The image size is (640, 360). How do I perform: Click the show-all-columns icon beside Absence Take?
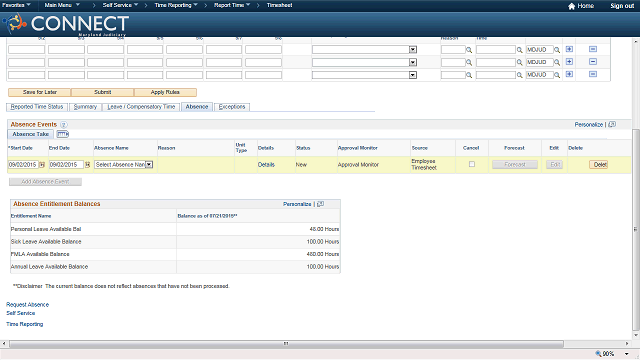[62, 134]
